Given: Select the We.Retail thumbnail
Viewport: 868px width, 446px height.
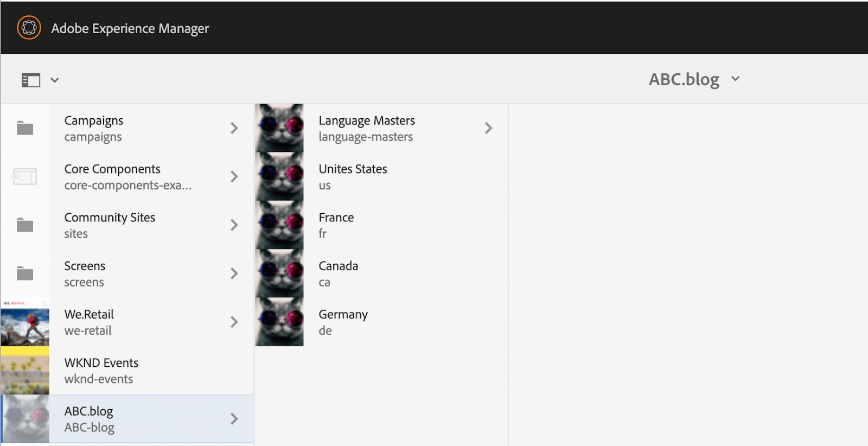Looking at the screenshot, I should [x=25, y=322].
